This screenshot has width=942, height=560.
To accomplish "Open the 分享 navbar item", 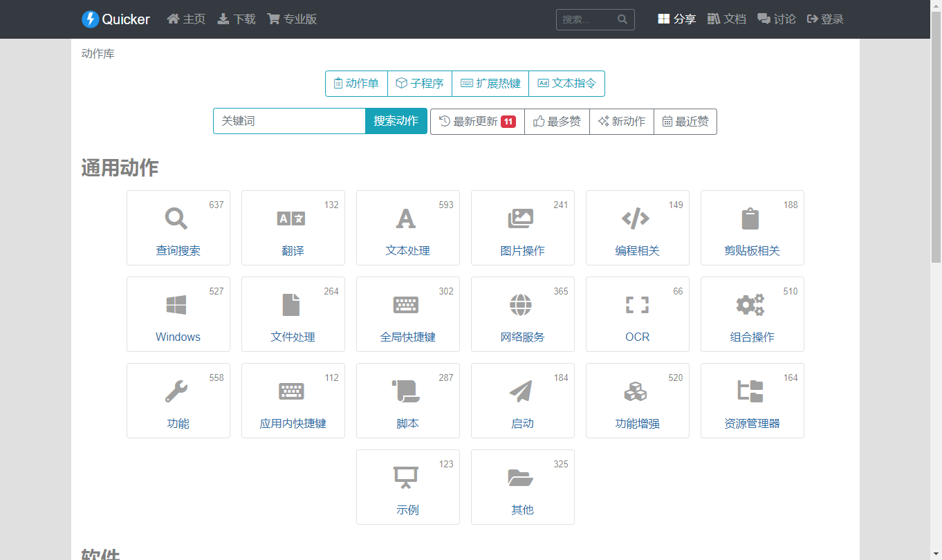I will (676, 19).
